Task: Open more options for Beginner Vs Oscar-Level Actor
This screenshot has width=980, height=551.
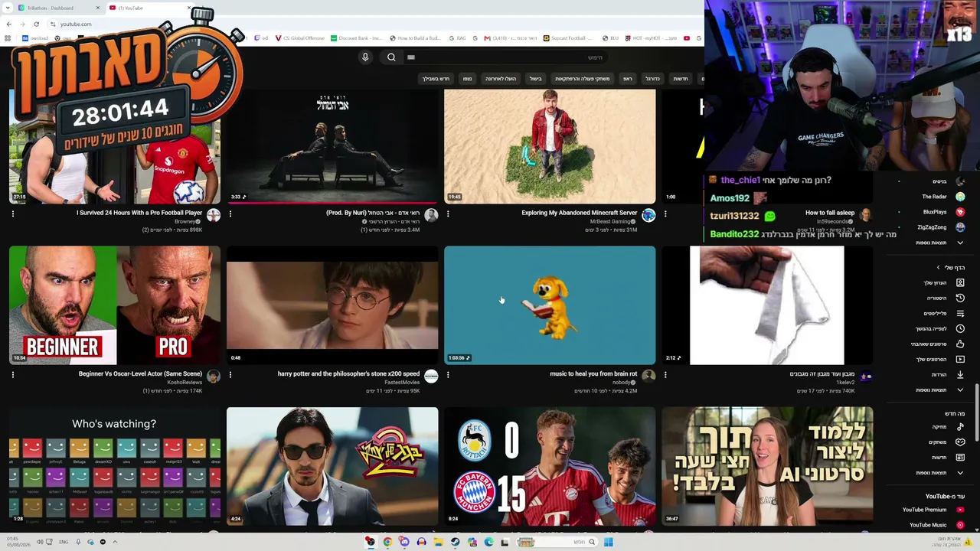Action: point(13,375)
